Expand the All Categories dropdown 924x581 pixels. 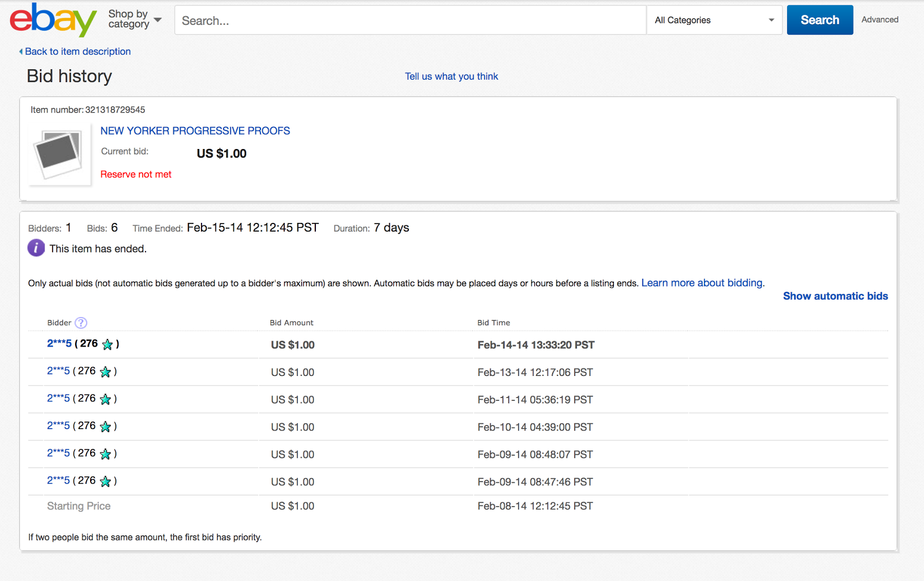714,20
